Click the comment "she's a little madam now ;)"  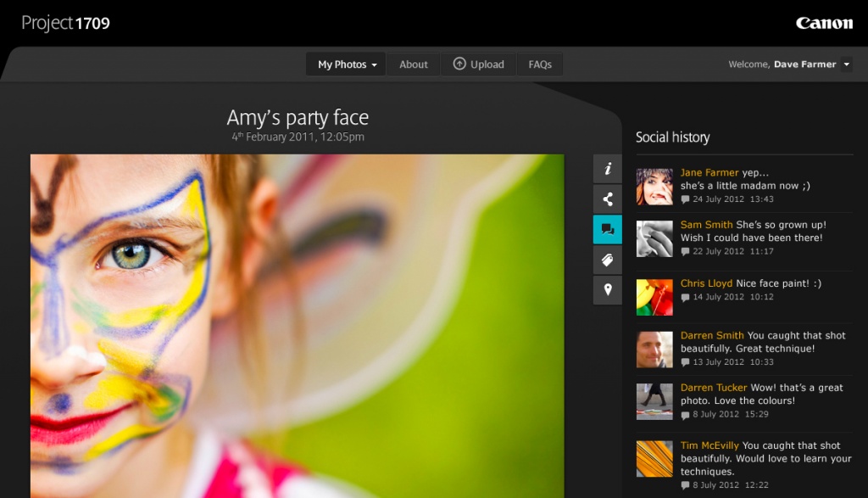[745, 186]
